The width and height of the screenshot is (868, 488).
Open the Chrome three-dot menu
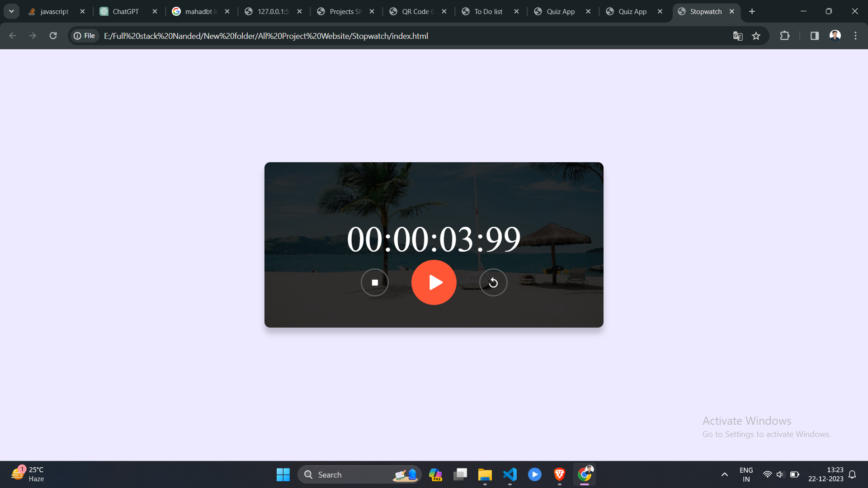point(855,36)
